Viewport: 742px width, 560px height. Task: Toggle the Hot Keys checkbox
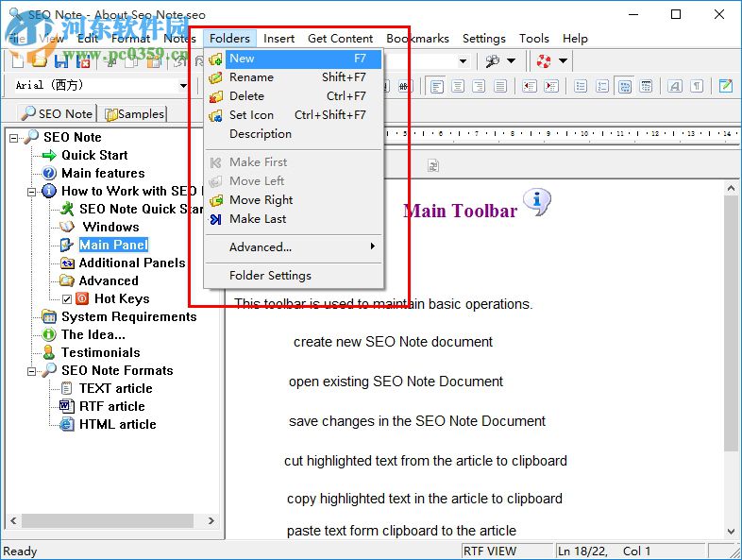coord(67,299)
